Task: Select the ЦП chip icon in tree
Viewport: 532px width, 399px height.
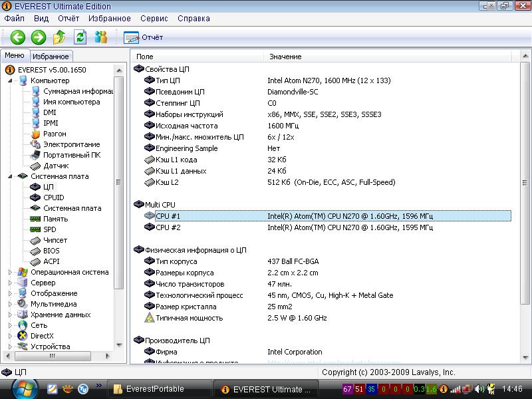Action: click(35, 187)
